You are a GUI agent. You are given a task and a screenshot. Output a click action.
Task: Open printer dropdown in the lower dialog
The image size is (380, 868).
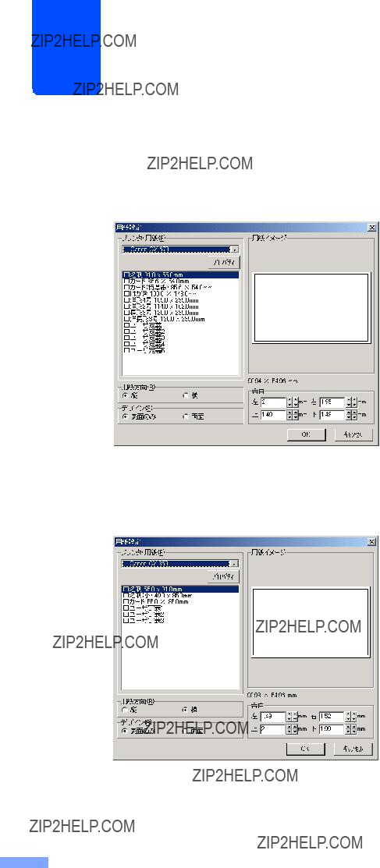click(235, 564)
